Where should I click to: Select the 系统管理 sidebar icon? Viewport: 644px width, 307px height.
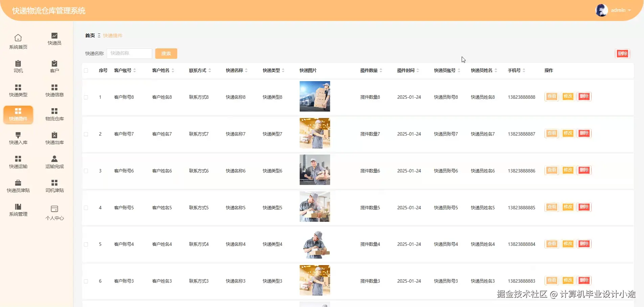(x=18, y=211)
